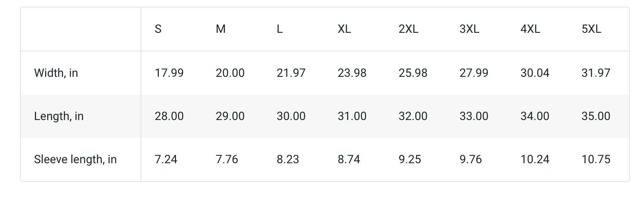
Task: Click the sleeve length value 8.74
Action: (349, 159)
